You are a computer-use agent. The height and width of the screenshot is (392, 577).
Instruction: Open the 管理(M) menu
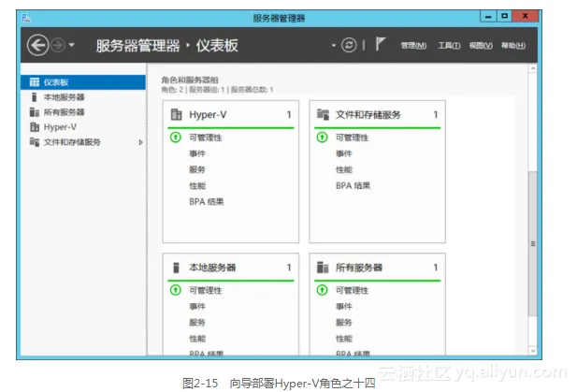[x=413, y=45]
